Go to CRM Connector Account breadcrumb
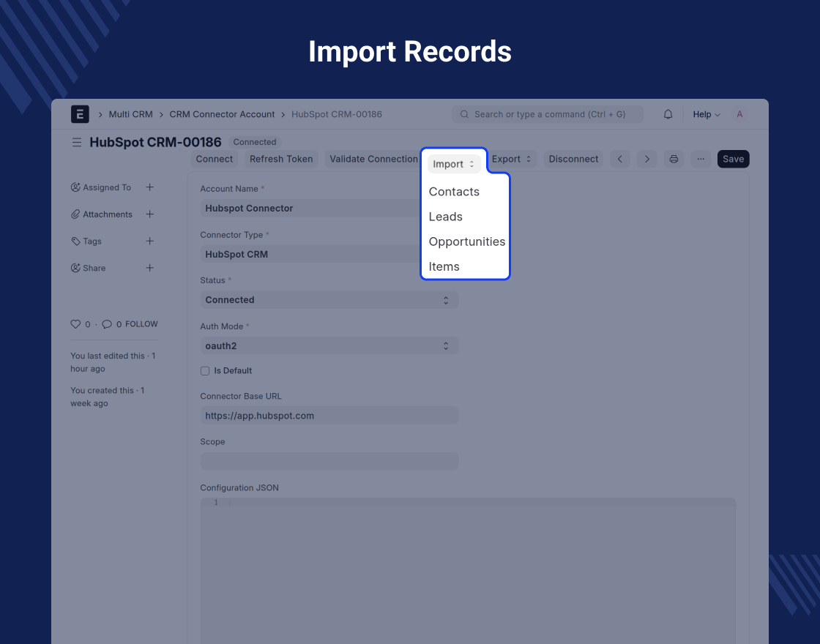This screenshot has height=644, width=820. point(222,114)
